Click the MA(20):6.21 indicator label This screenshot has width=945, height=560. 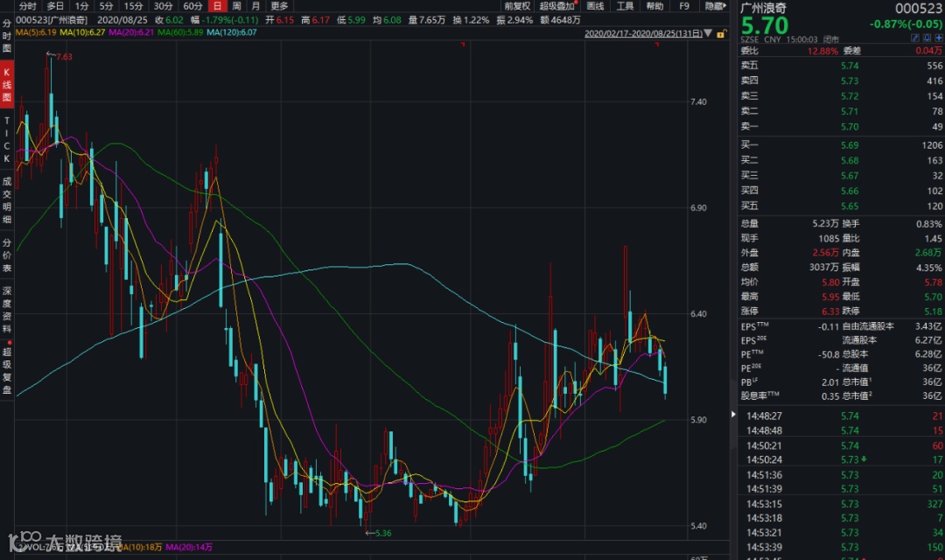click(x=130, y=32)
